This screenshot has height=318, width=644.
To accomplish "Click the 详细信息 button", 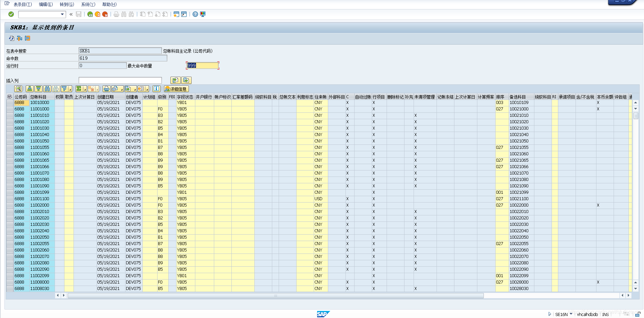I will tap(176, 89).
